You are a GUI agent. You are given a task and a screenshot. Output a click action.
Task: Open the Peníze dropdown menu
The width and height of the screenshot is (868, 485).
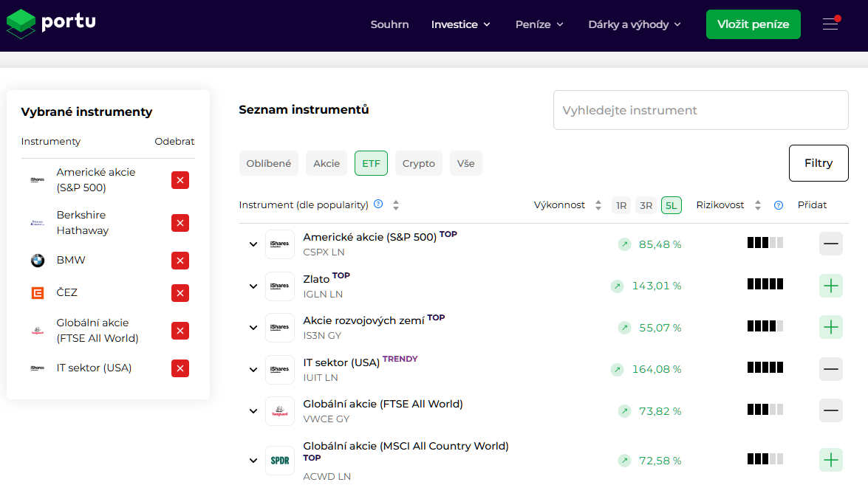(x=539, y=24)
